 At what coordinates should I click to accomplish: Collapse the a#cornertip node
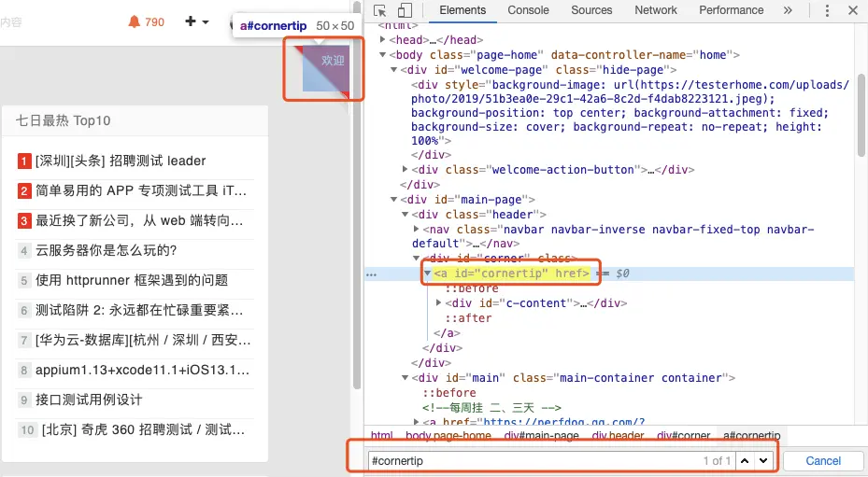(x=427, y=274)
